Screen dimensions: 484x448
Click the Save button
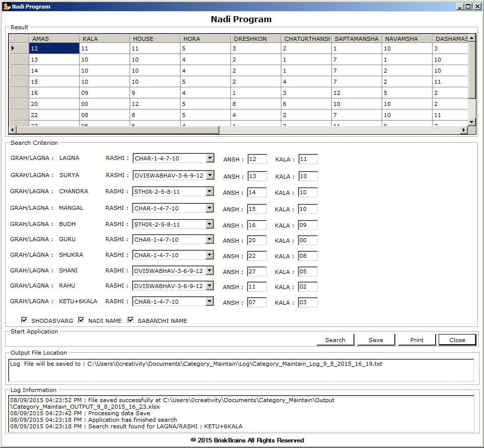point(376,340)
